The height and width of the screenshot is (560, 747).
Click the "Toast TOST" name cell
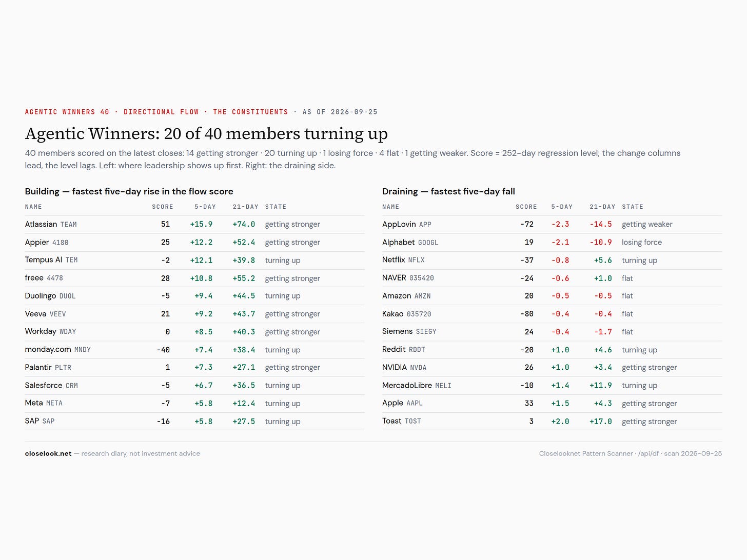tap(402, 421)
